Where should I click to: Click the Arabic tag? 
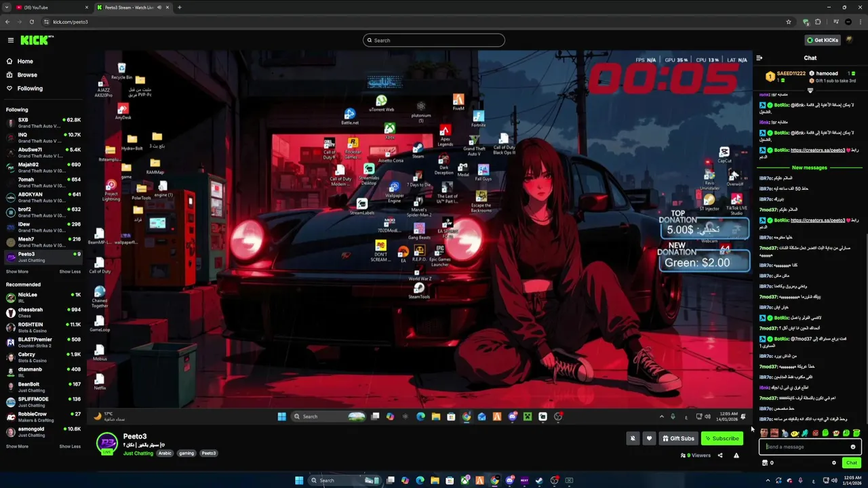pos(165,453)
